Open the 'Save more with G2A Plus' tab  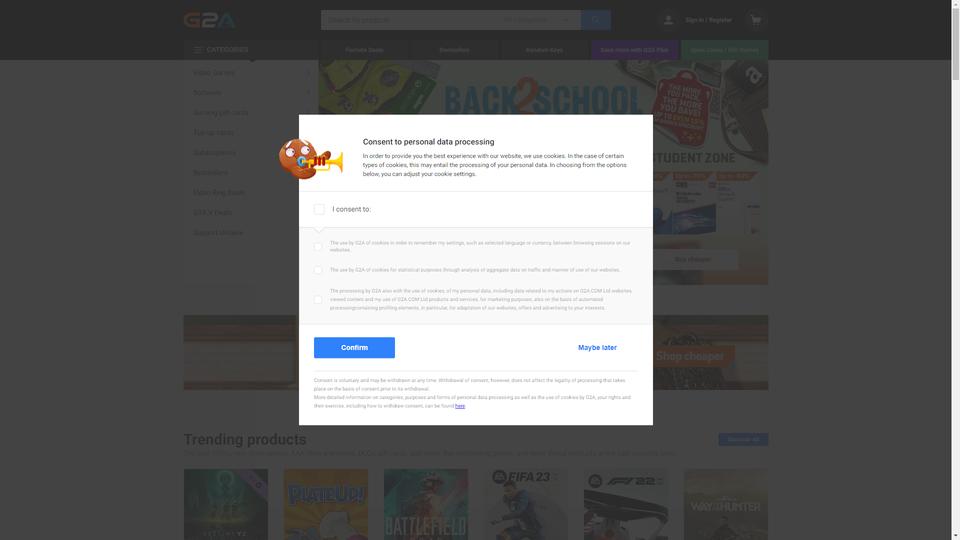click(x=634, y=50)
